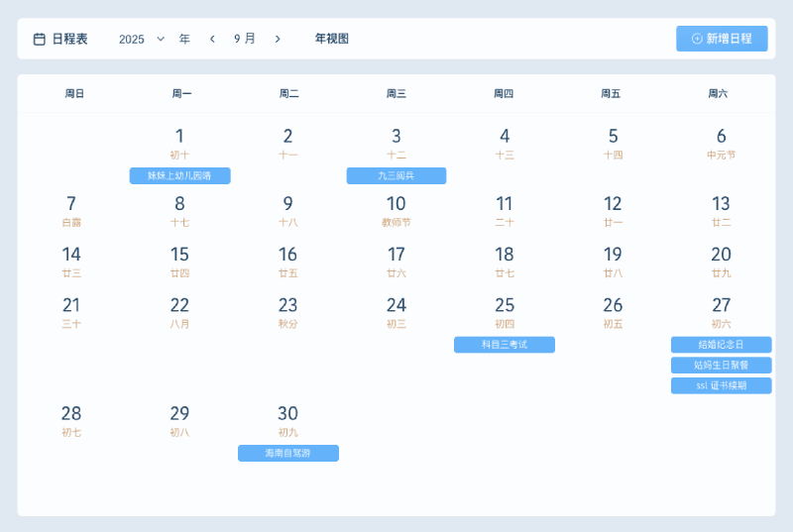The height and width of the screenshot is (532, 793).
Task: Click the plus icon in 新增日程
Action: pos(697,39)
